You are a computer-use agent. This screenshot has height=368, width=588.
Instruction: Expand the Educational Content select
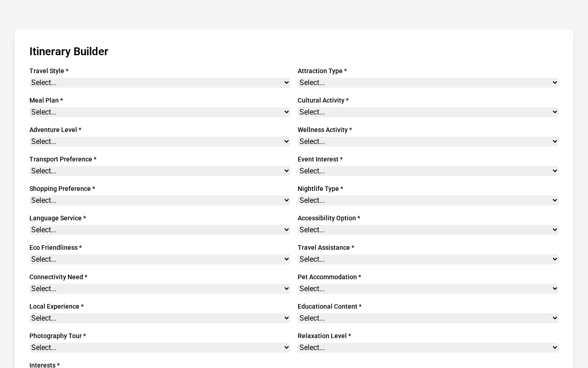(x=428, y=318)
